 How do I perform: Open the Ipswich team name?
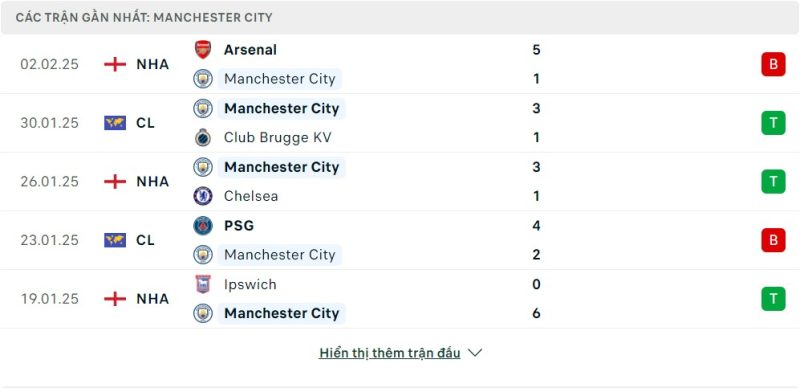click(250, 284)
